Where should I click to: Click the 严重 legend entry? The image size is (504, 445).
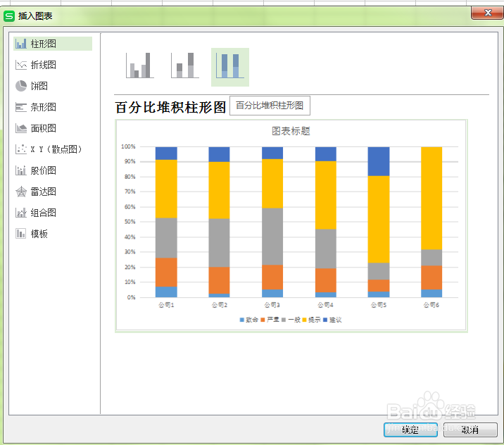tap(270, 320)
